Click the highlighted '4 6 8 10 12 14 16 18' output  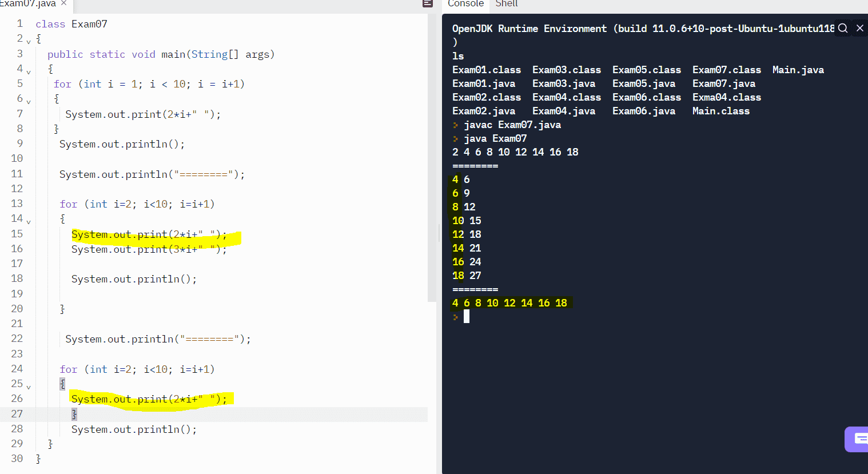[x=509, y=303]
